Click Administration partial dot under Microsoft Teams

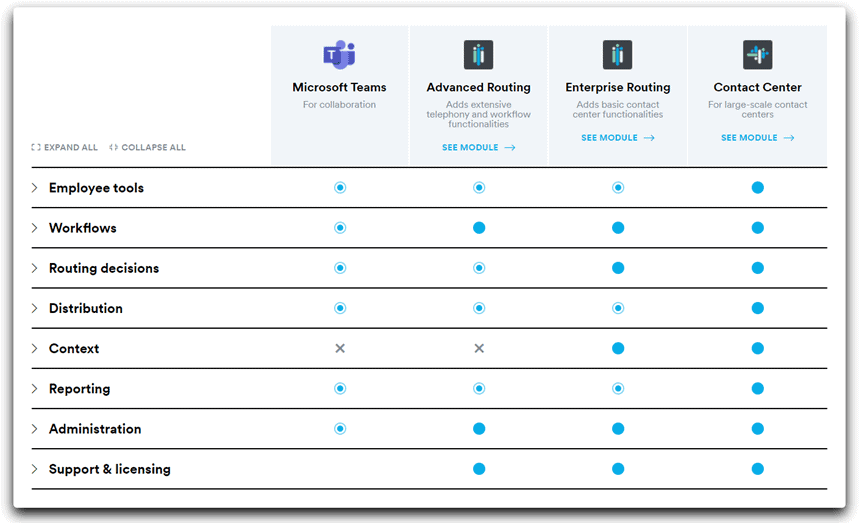[340, 429]
